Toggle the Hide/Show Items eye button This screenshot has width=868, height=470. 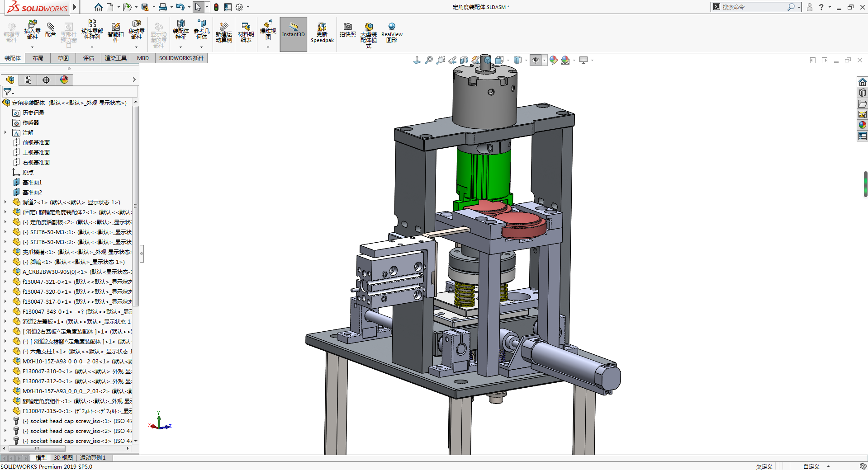536,60
